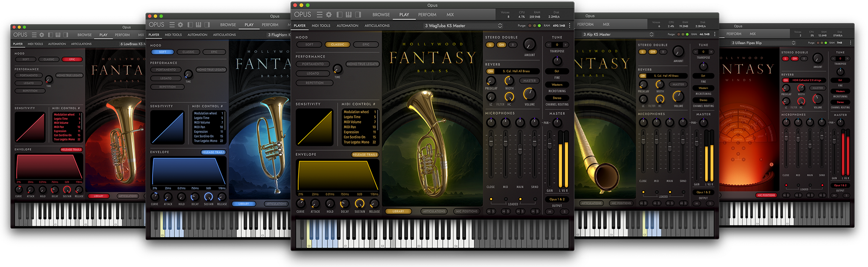Enable Soft mood in the WagTuba window
This screenshot has height=267, width=868.
click(x=309, y=45)
